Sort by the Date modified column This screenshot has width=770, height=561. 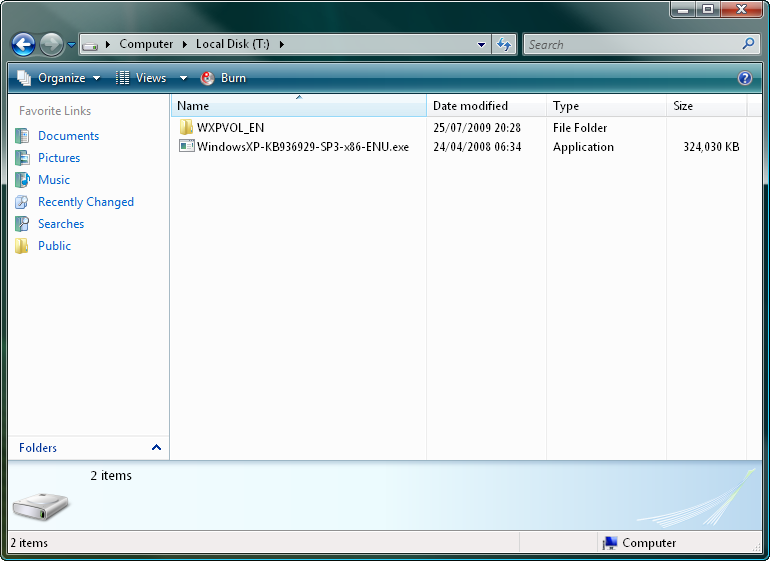[486, 106]
